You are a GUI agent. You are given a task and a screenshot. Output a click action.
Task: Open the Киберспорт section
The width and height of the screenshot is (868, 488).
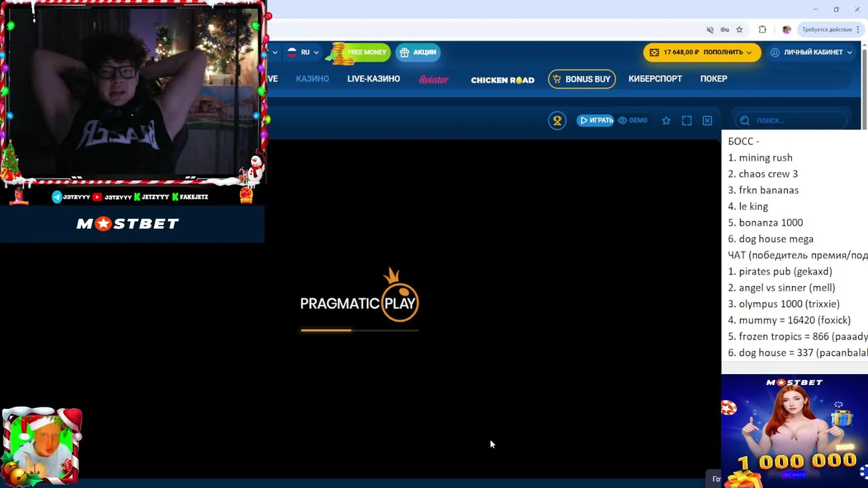point(655,79)
